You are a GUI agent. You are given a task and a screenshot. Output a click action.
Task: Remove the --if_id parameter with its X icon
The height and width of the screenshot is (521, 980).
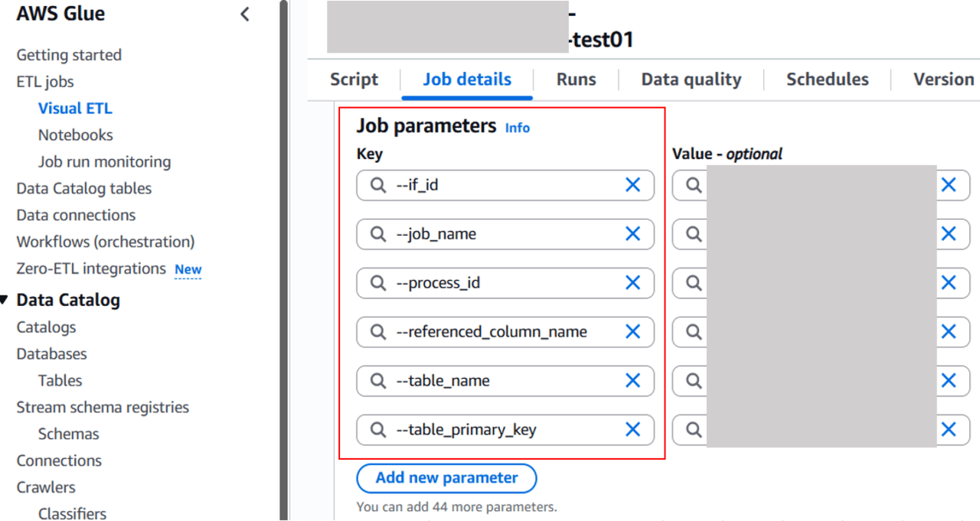click(x=632, y=185)
